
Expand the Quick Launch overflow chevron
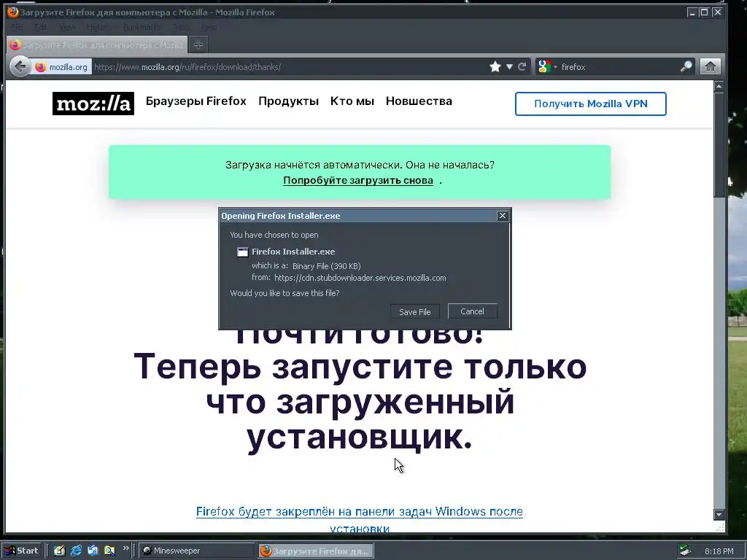coord(125,548)
